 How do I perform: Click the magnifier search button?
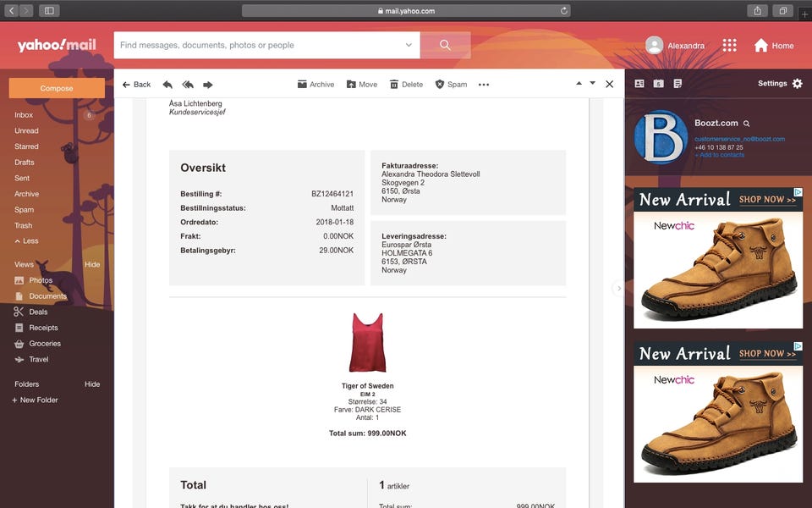[446, 45]
